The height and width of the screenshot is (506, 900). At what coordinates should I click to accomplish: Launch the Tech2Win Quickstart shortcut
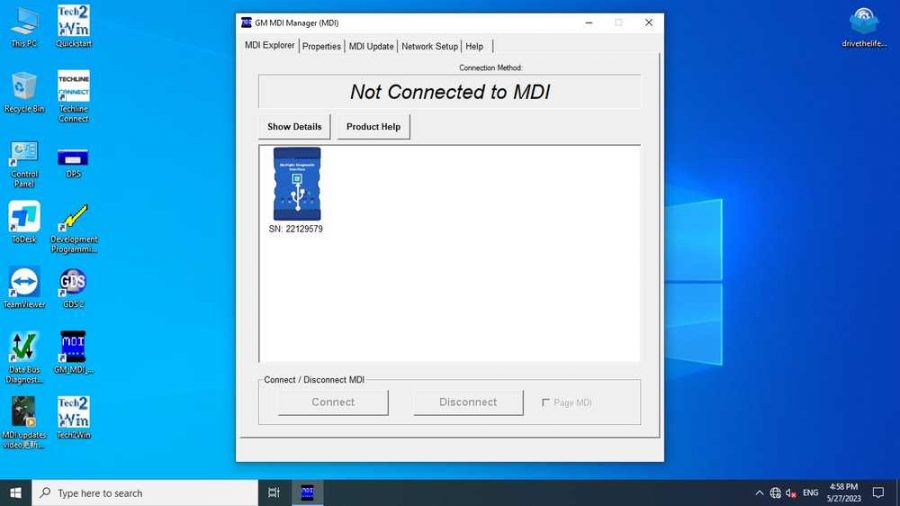click(x=73, y=22)
